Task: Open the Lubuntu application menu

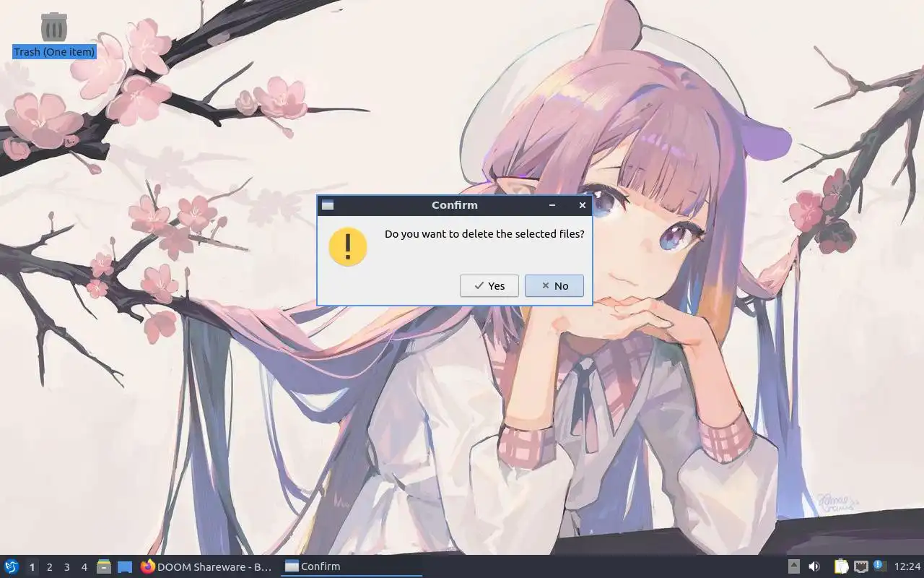Action: pyautogui.click(x=12, y=566)
